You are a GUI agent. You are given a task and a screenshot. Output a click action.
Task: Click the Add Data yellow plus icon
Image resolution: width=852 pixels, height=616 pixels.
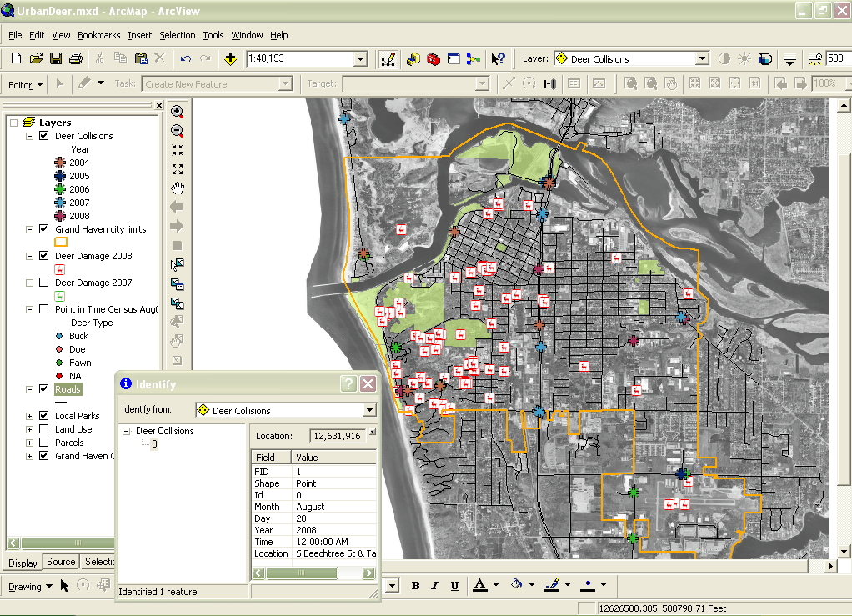230,58
